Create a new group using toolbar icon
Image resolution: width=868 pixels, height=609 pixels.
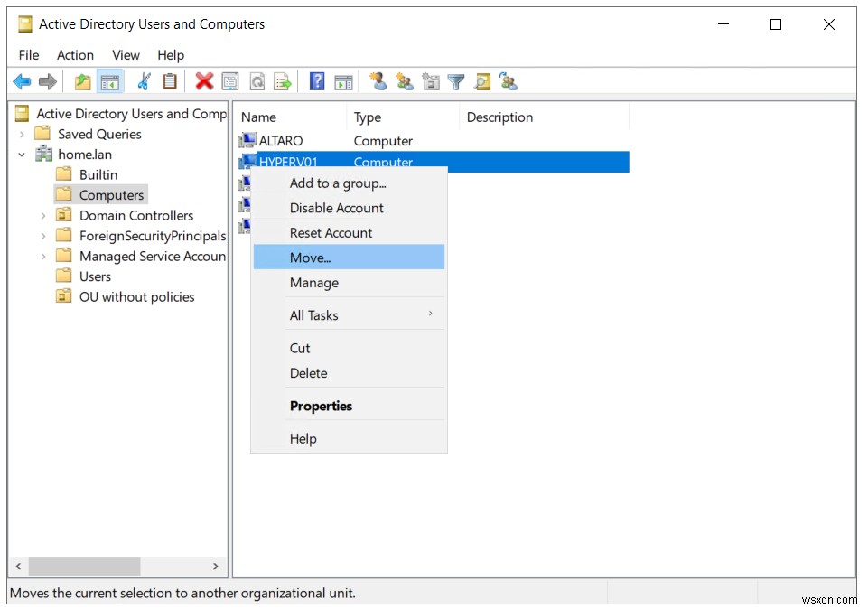pyautogui.click(x=404, y=81)
